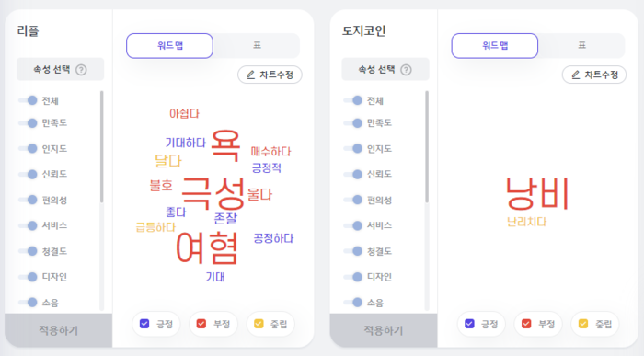Toggle 디자인 switch in 도지코인 panel

(353, 277)
